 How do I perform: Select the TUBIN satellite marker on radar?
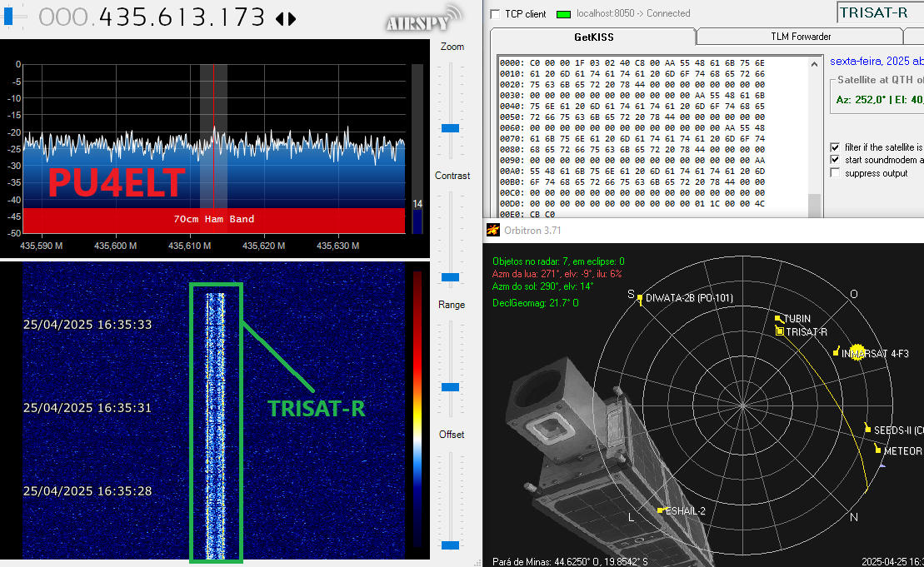[x=777, y=319]
